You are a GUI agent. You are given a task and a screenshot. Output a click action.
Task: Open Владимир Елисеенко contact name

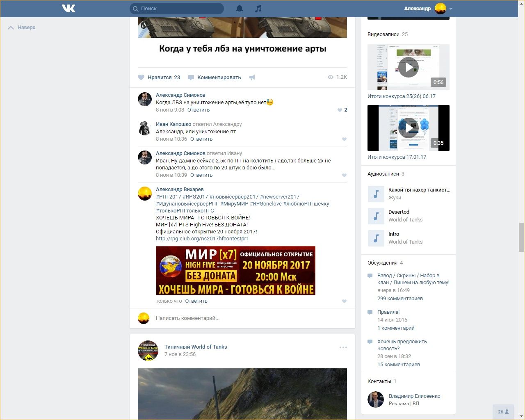click(x=414, y=396)
